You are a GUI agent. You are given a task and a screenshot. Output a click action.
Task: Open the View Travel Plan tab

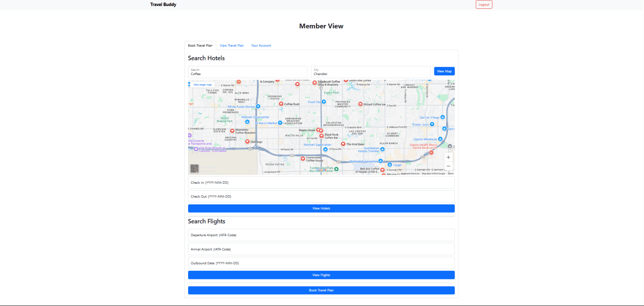click(x=232, y=46)
